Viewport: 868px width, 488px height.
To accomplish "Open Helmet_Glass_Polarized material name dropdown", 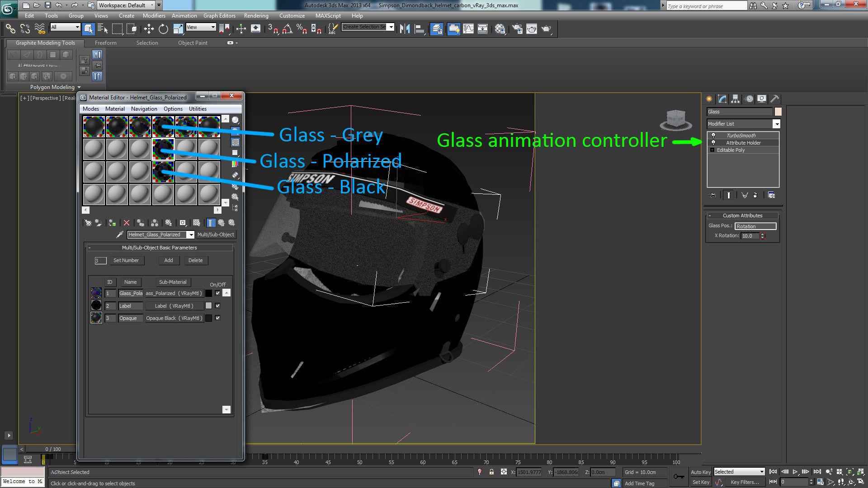I will [x=191, y=235].
